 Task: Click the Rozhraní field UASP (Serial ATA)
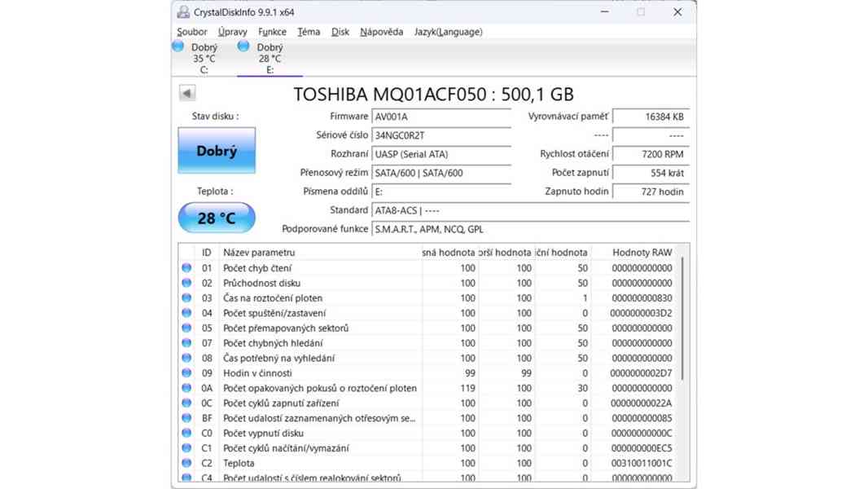[x=441, y=154]
